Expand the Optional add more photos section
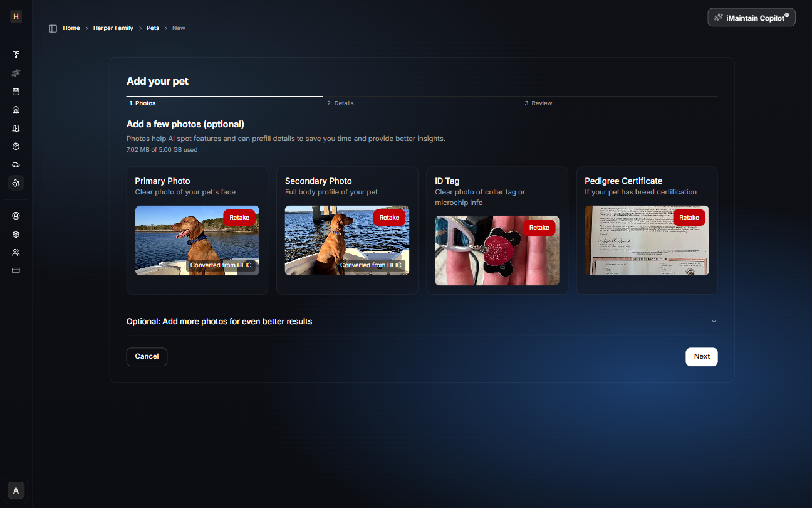812x508 pixels. point(714,320)
